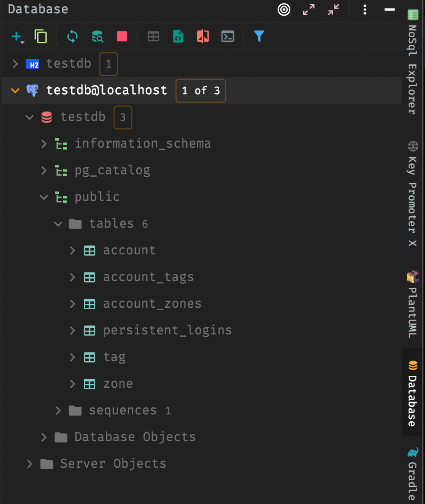
Task: Expand the persistent_logins table
Action: click(72, 331)
